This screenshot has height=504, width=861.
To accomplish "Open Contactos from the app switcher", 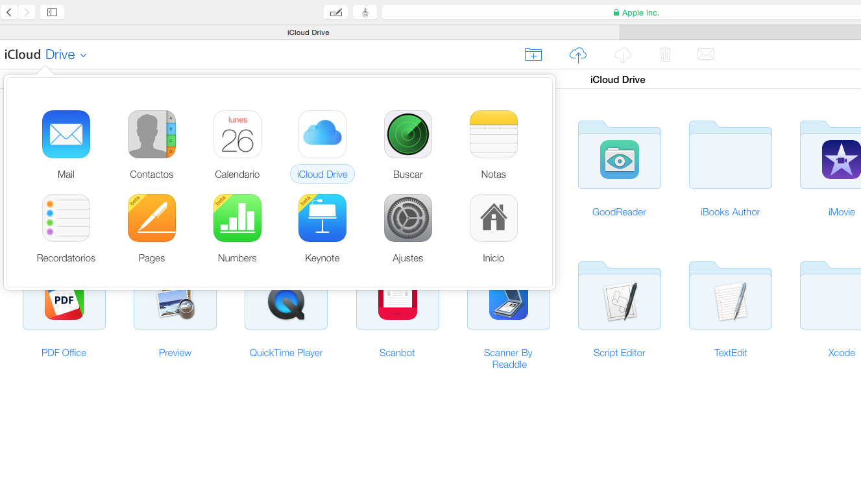I will [x=152, y=134].
